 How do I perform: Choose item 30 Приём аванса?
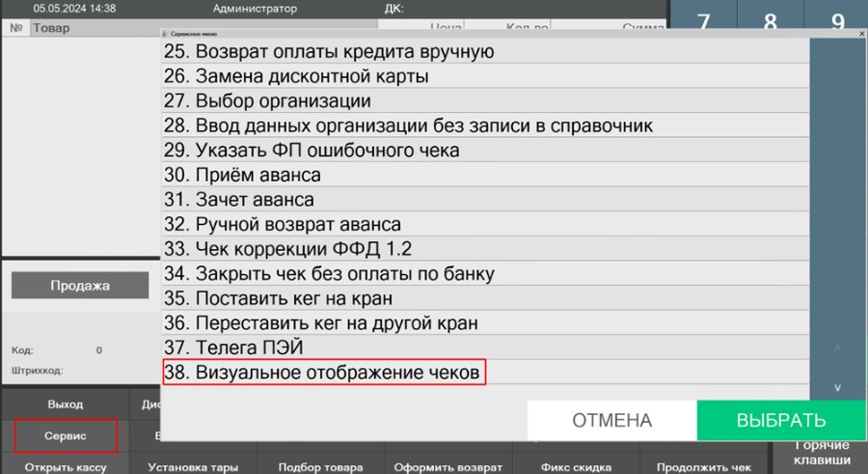click(485, 175)
